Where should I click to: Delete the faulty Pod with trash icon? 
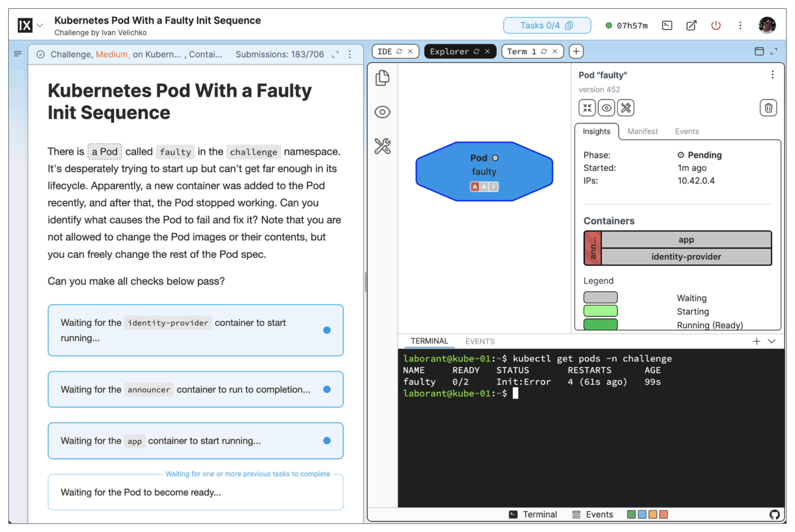coord(768,108)
